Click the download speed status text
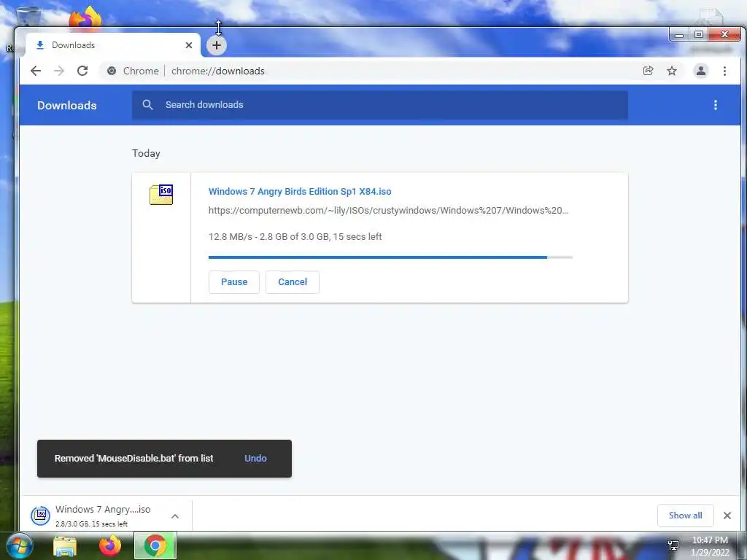The width and height of the screenshot is (747, 560). [x=295, y=237]
